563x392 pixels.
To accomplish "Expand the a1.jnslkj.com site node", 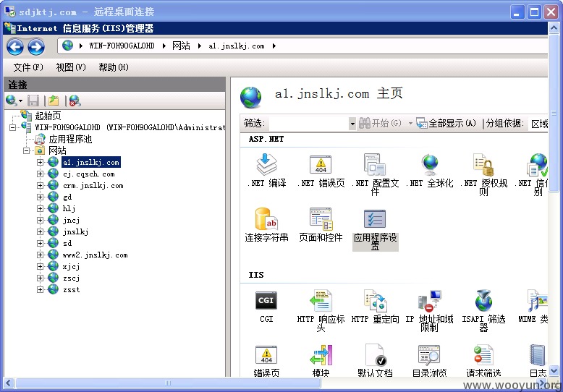I will tap(40, 162).
